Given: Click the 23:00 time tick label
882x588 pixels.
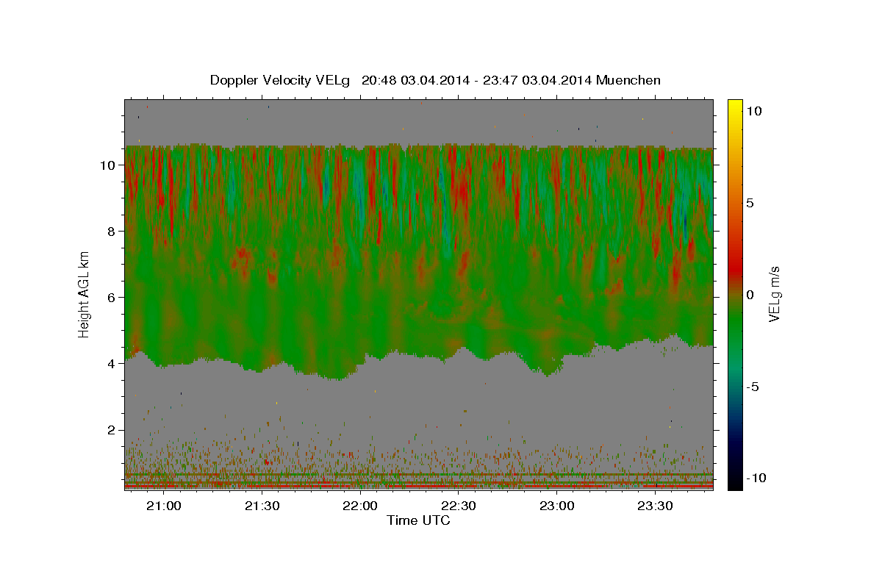Looking at the screenshot, I should pos(556,506).
